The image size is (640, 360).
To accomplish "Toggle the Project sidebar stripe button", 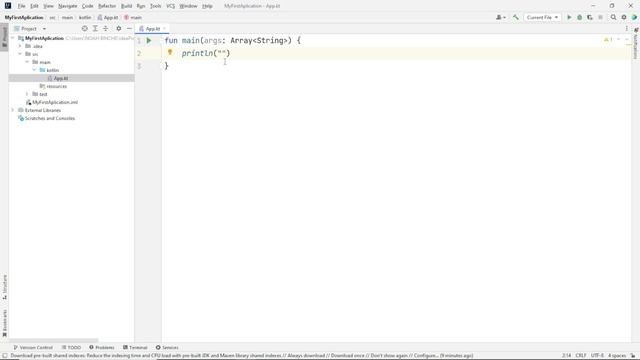I will click(x=4, y=37).
